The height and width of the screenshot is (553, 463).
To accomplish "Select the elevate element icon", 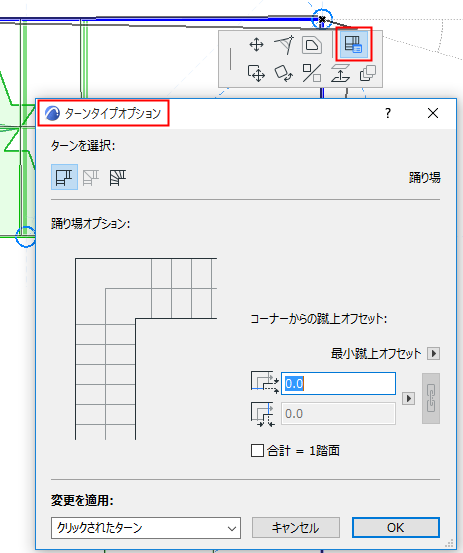I will (x=340, y=73).
